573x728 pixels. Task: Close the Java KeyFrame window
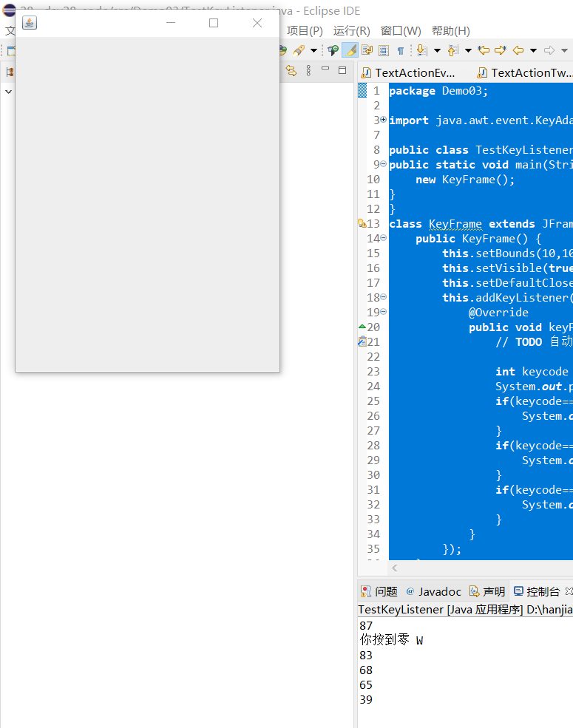click(257, 23)
